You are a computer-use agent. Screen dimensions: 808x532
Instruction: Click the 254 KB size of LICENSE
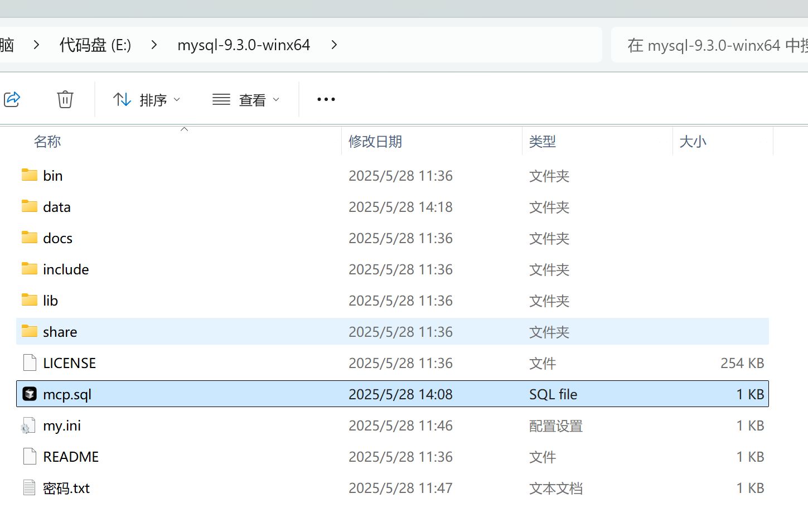[x=742, y=363]
